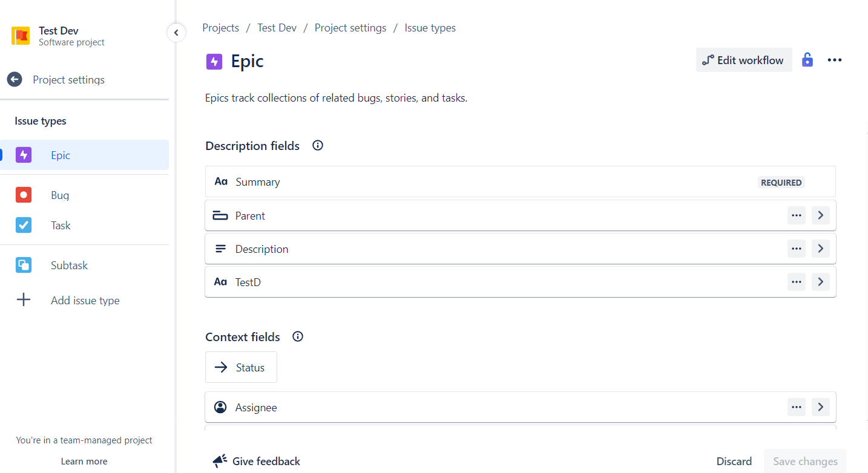This screenshot has width=868, height=473.
Task: Expand the TestD field settings chevron
Action: pos(820,281)
